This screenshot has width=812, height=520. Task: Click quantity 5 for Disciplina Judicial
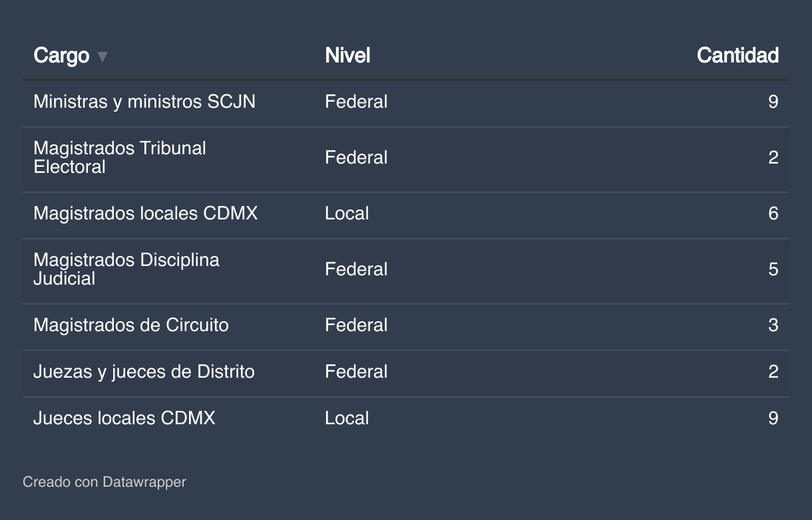click(x=773, y=269)
